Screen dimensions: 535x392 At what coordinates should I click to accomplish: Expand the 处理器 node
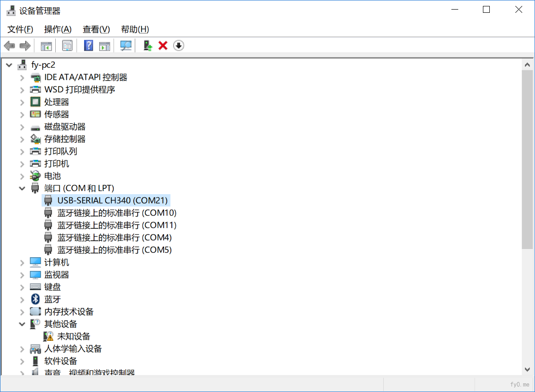[x=22, y=102]
